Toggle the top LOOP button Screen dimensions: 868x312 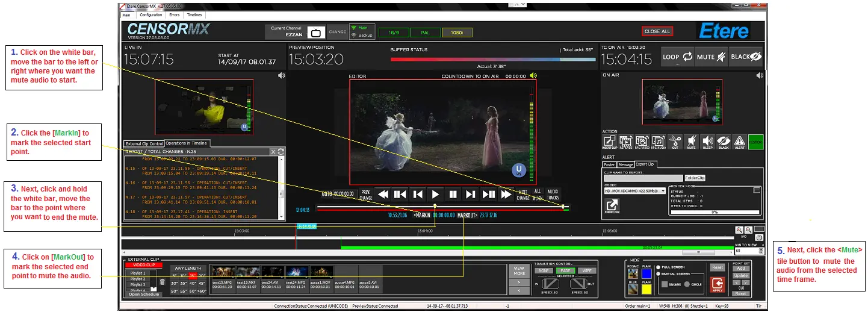[678, 57]
